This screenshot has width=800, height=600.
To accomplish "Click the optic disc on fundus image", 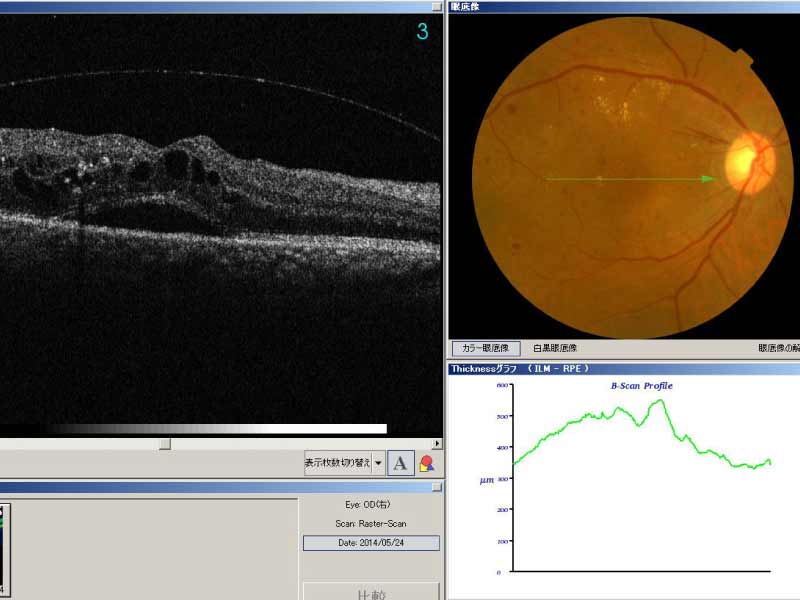I will (744, 160).
